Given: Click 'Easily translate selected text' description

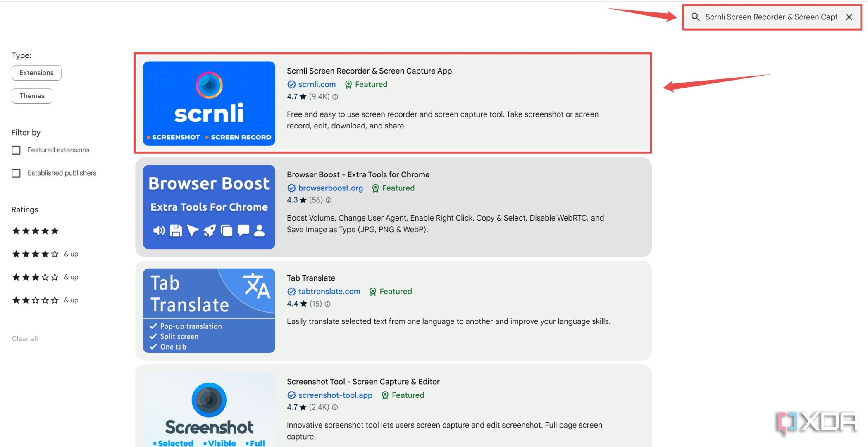Looking at the screenshot, I should click(448, 321).
